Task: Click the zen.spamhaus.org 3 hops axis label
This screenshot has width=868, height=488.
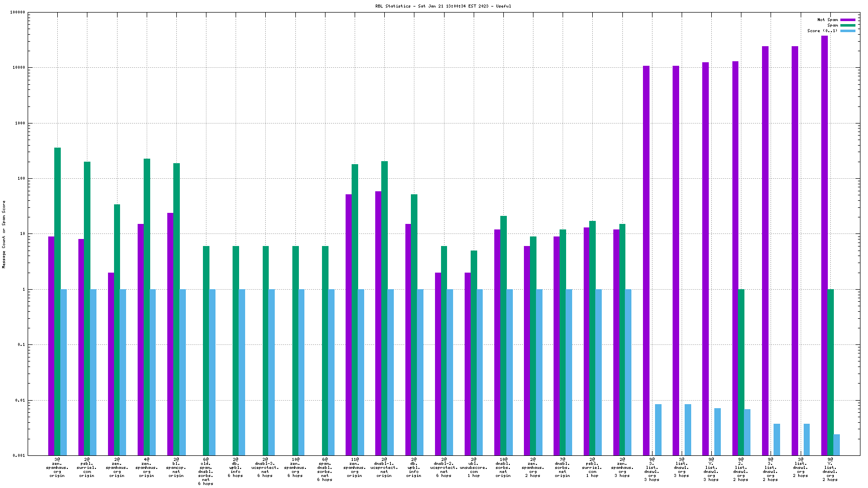Action: 622,467
